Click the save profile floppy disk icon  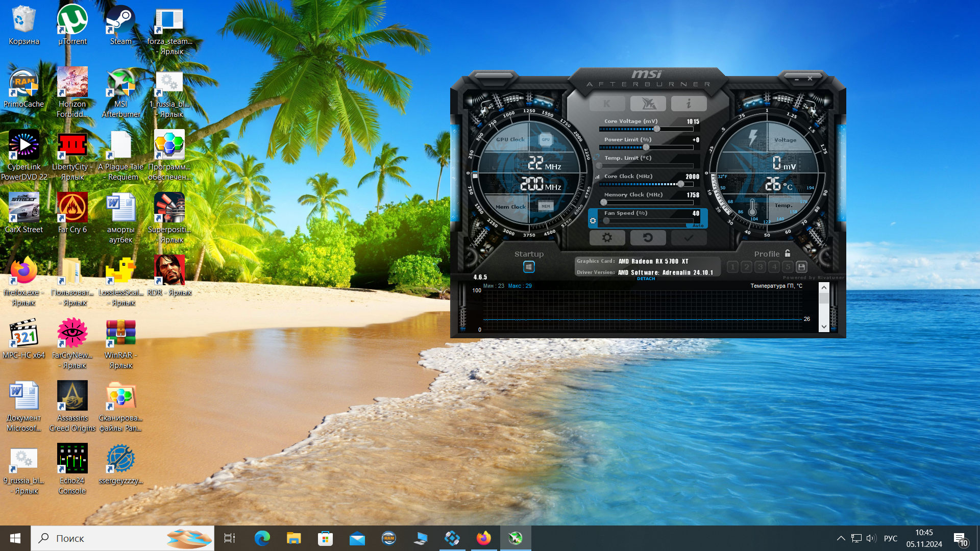(x=801, y=267)
